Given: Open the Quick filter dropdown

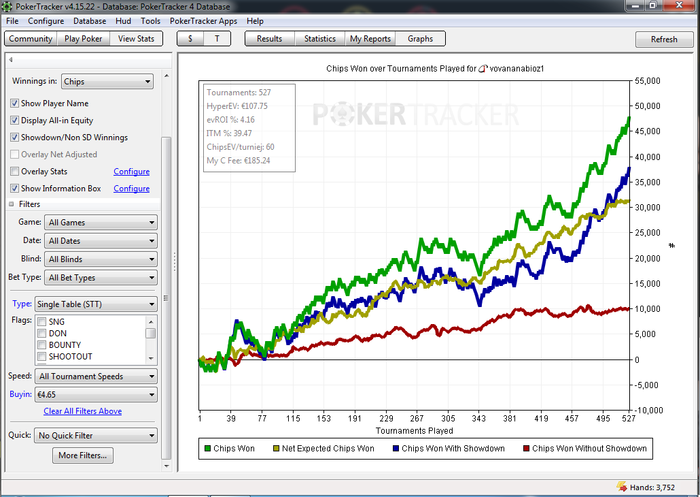Looking at the screenshot, I should point(96,435).
